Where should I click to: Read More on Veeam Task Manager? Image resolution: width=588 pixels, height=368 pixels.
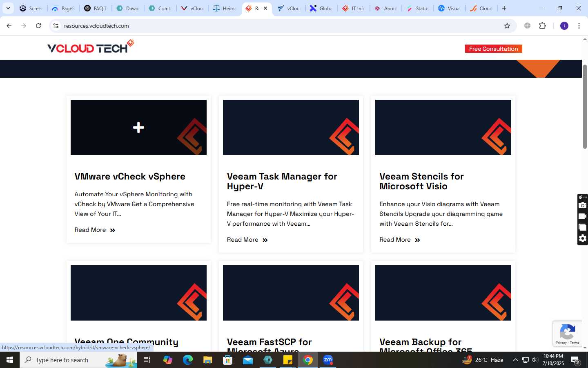pos(247,240)
